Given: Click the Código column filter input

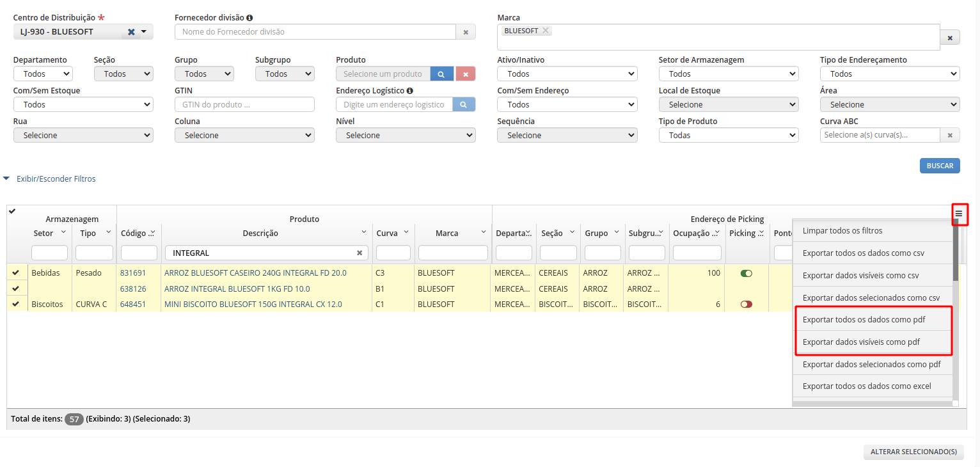Looking at the screenshot, I should 139,253.
